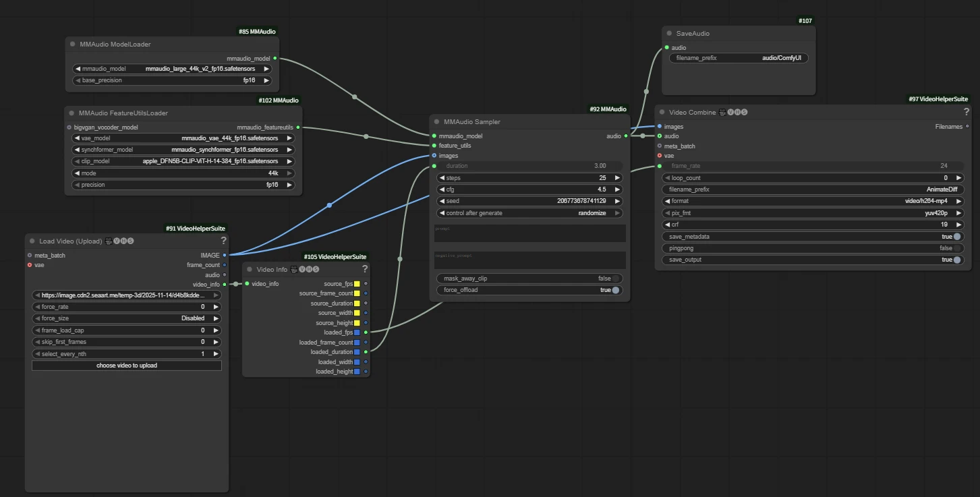
Task: Click the collapse dot on SaveAudio node
Action: pos(668,33)
